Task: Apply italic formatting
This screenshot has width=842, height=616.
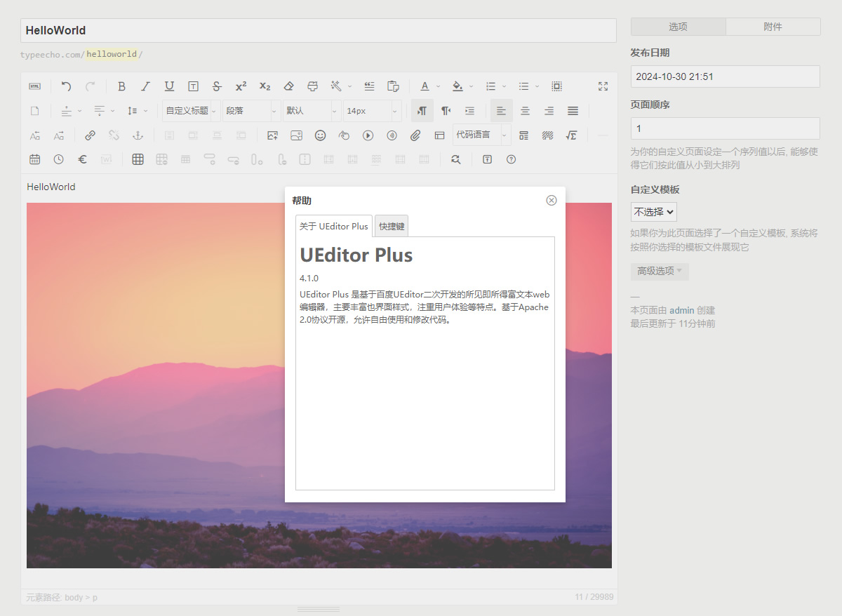Action: 145,86
